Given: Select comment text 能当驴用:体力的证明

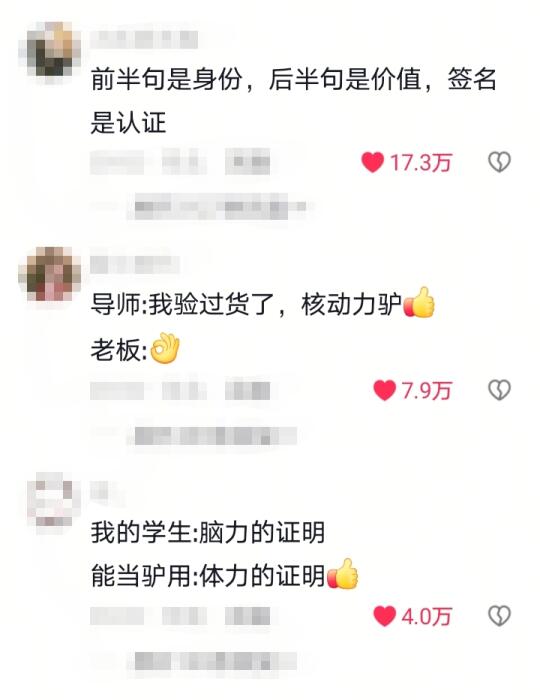Looking at the screenshot, I should coord(208,575).
